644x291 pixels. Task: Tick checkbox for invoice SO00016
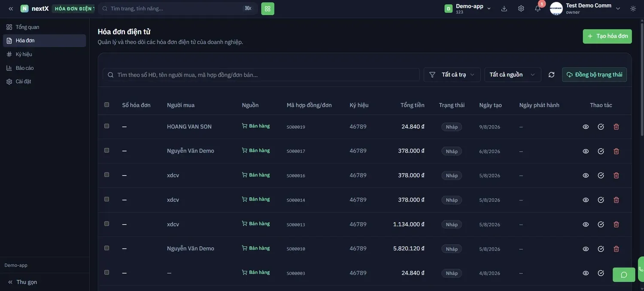pos(106,175)
